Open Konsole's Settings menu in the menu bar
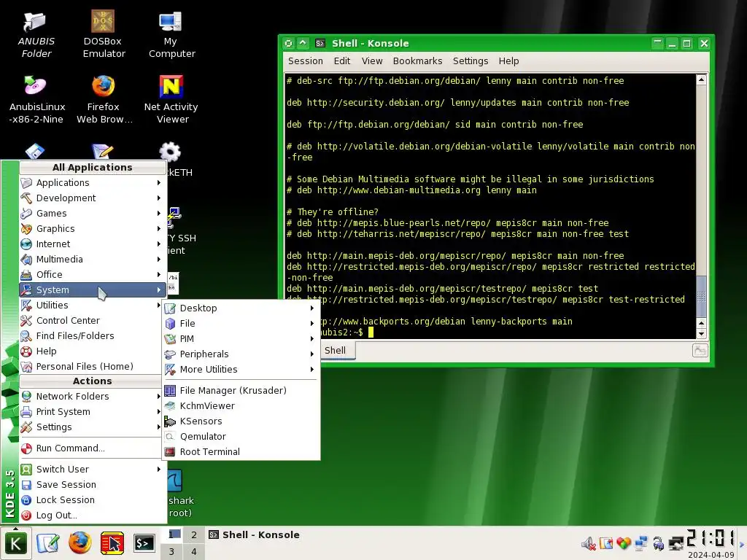Viewport: 747px width, 560px height. (471, 61)
